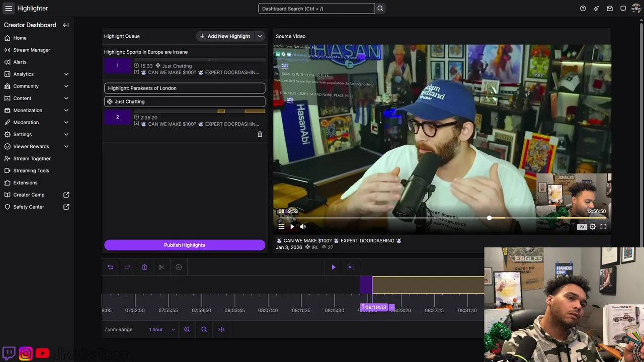Click the 2:35:20 duration of highlight 2
644x362 pixels.
(149, 118)
